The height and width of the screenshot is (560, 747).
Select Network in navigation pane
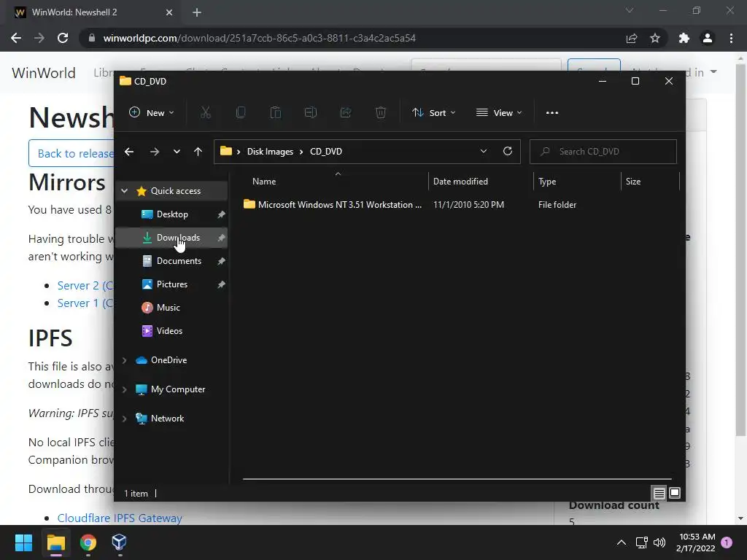click(167, 419)
